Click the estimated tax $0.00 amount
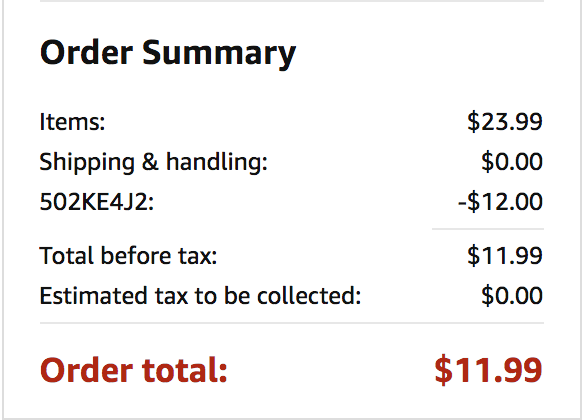 [x=512, y=296]
